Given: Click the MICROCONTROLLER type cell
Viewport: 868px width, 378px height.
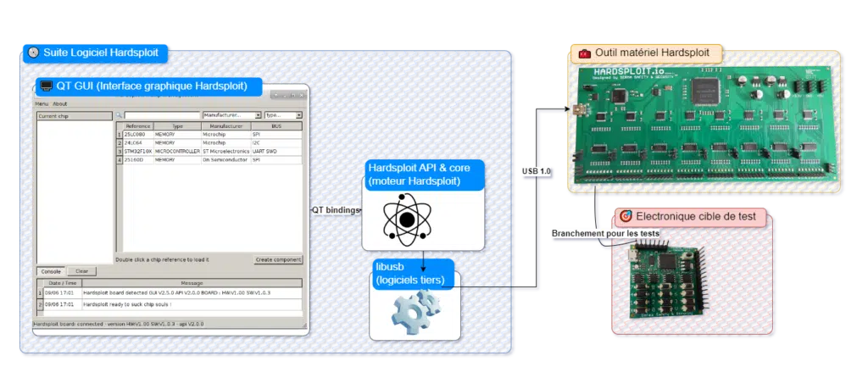Looking at the screenshot, I should 177,151.
